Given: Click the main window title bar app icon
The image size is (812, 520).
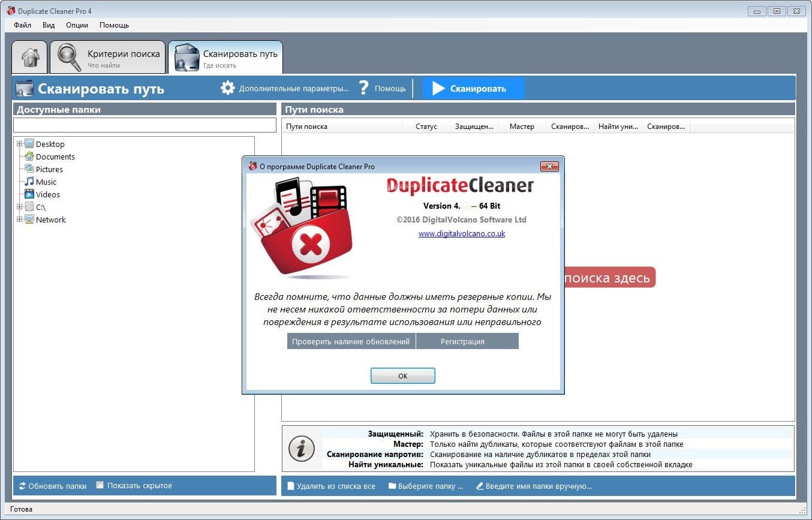Looking at the screenshot, I should [x=10, y=11].
